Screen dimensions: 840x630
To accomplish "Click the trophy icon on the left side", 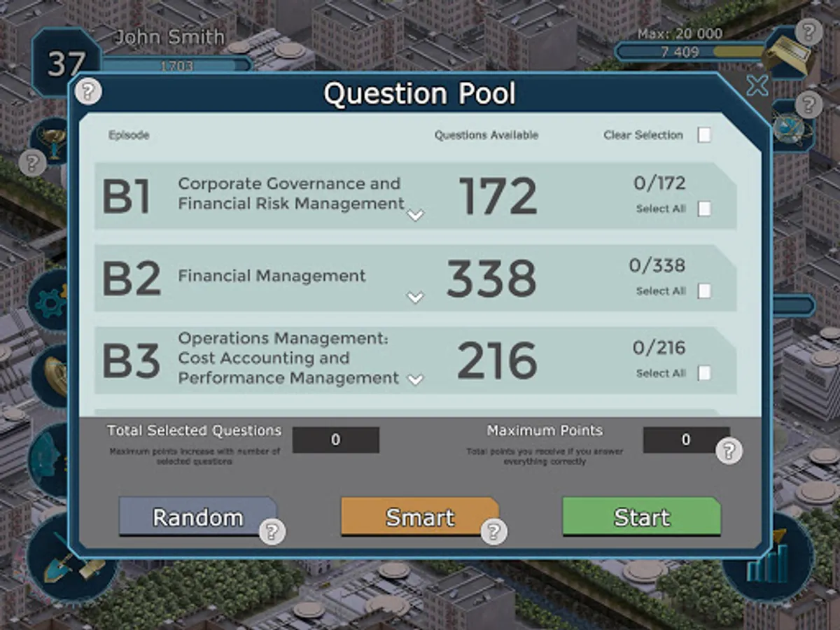I will tap(50, 139).
